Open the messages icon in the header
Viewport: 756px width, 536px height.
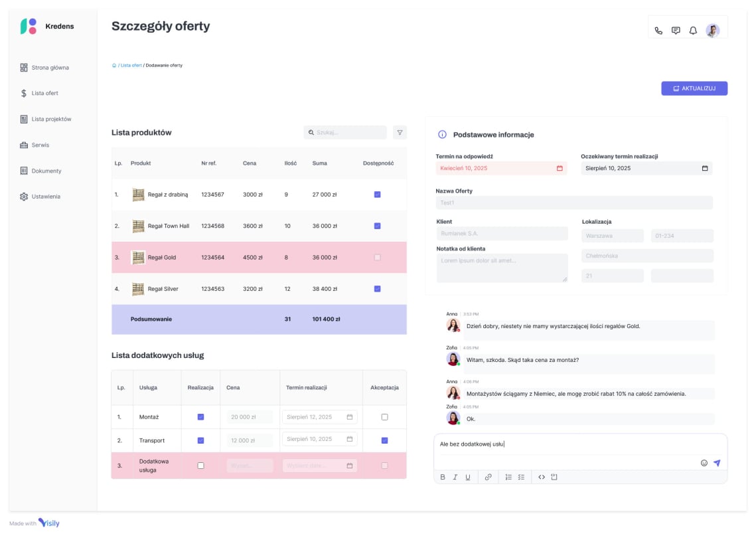(676, 31)
